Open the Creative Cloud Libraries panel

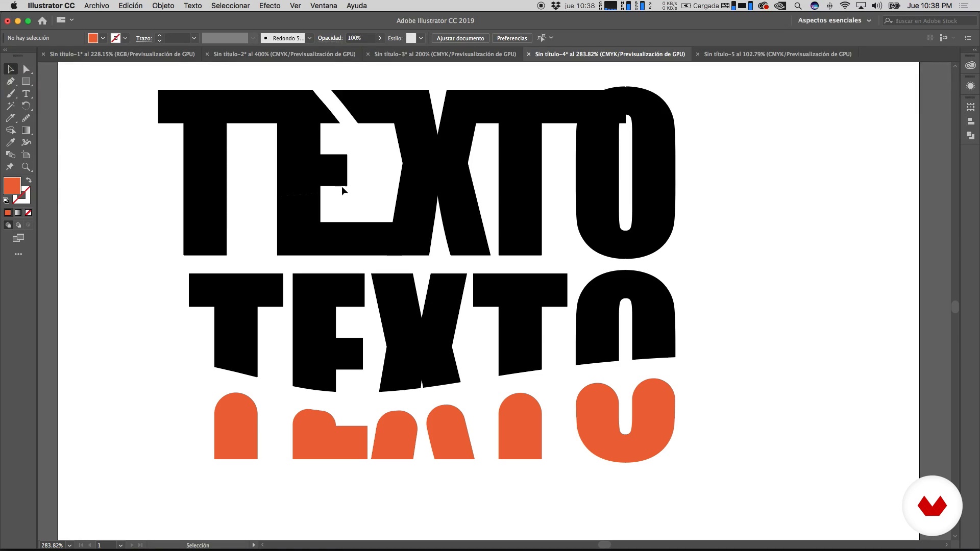coord(970,65)
